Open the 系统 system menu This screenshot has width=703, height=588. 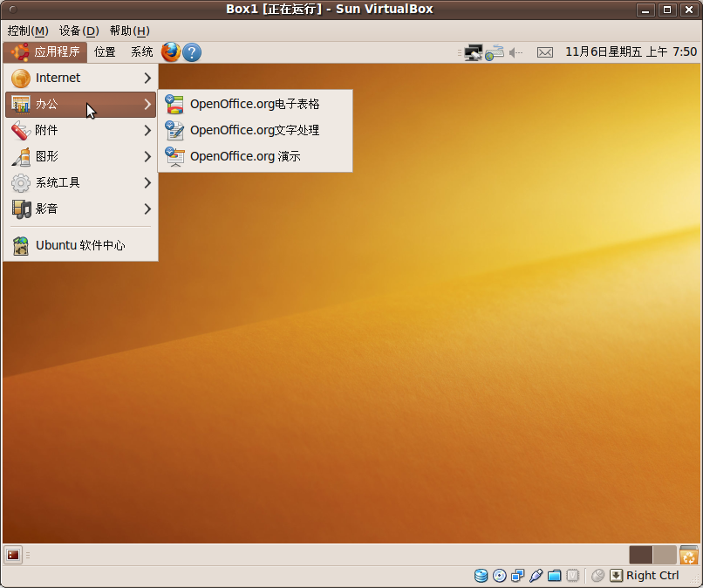[x=141, y=52]
